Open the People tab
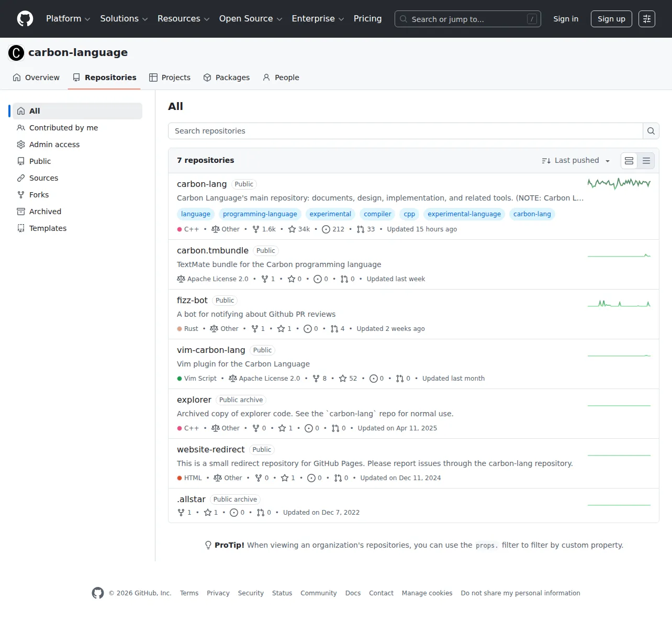672x621 pixels. (x=281, y=77)
